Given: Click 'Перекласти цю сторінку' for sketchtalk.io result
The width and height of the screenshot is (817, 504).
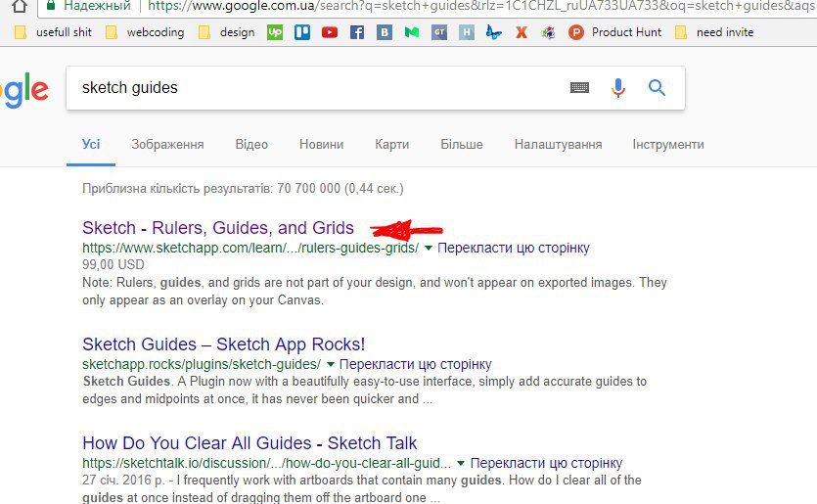Looking at the screenshot, I should [546, 463].
